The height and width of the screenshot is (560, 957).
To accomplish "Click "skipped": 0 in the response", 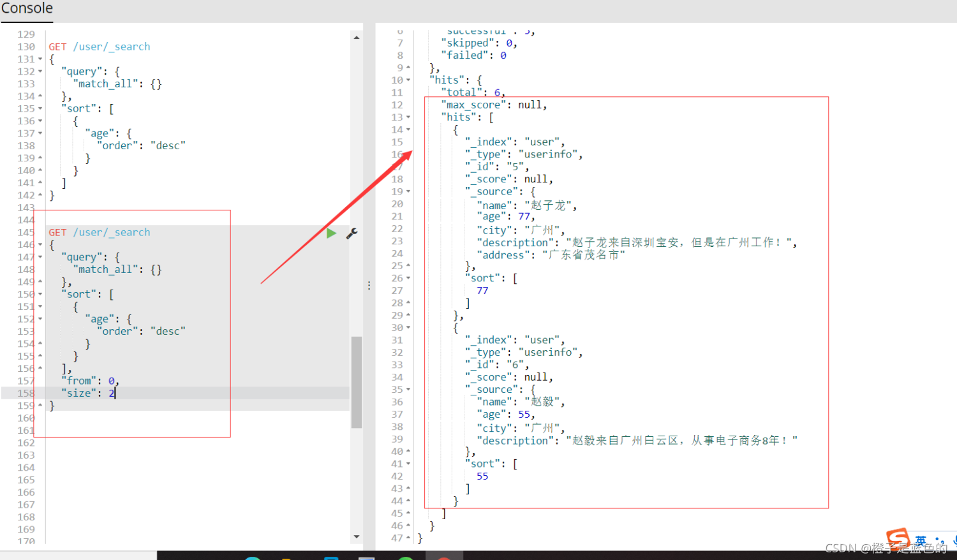I will 480,43.
